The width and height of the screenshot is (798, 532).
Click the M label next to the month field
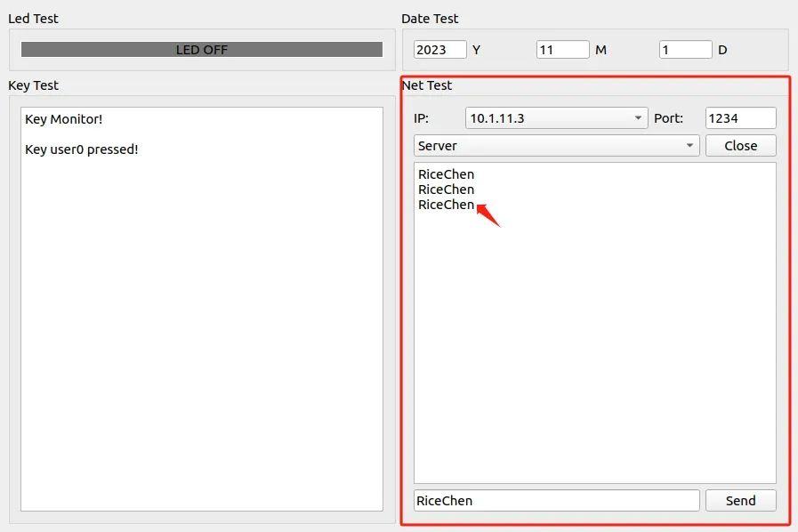[601, 50]
